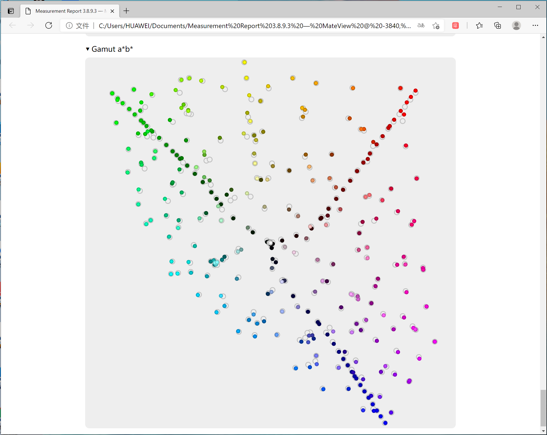Collapse the Gamut a*b* section

pyautogui.click(x=109, y=49)
